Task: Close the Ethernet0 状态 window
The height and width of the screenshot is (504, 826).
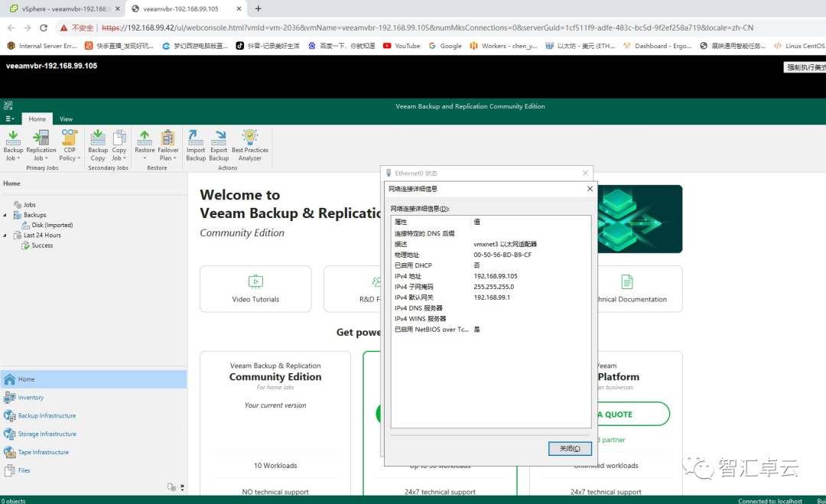Action: click(585, 173)
